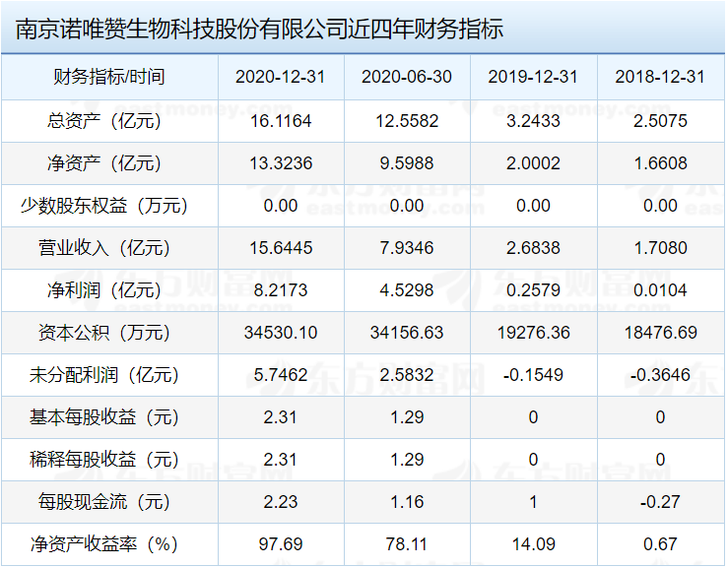Click the 少数股东权益（万元）row label

[x=108, y=206]
